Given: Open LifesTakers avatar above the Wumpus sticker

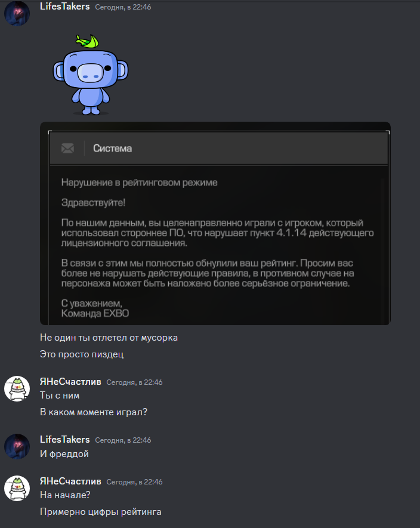Looking at the screenshot, I should tap(17, 13).
